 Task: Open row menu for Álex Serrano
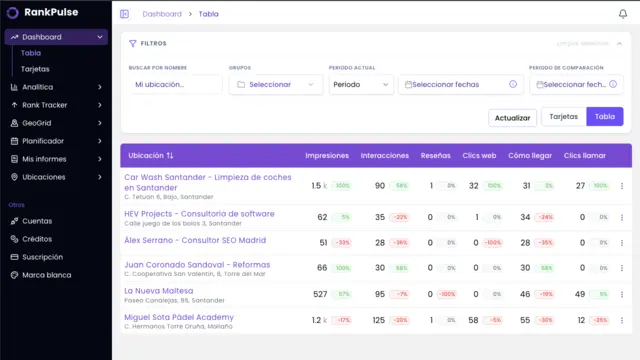[622, 243]
